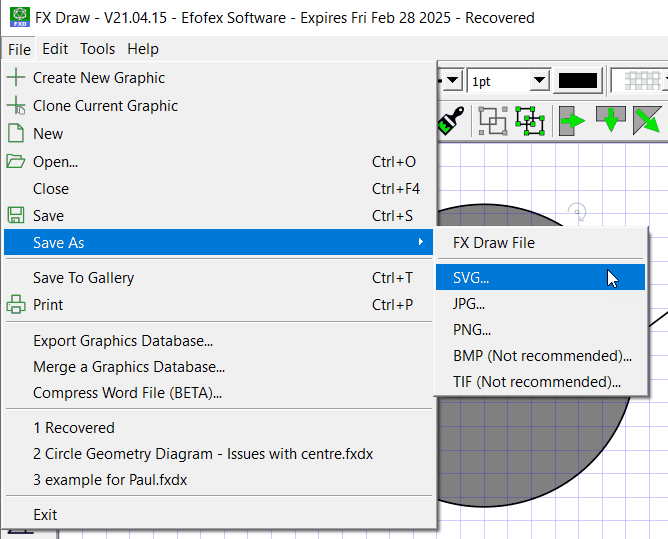Choose Merge a Graphics Database...

[x=218, y=367]
